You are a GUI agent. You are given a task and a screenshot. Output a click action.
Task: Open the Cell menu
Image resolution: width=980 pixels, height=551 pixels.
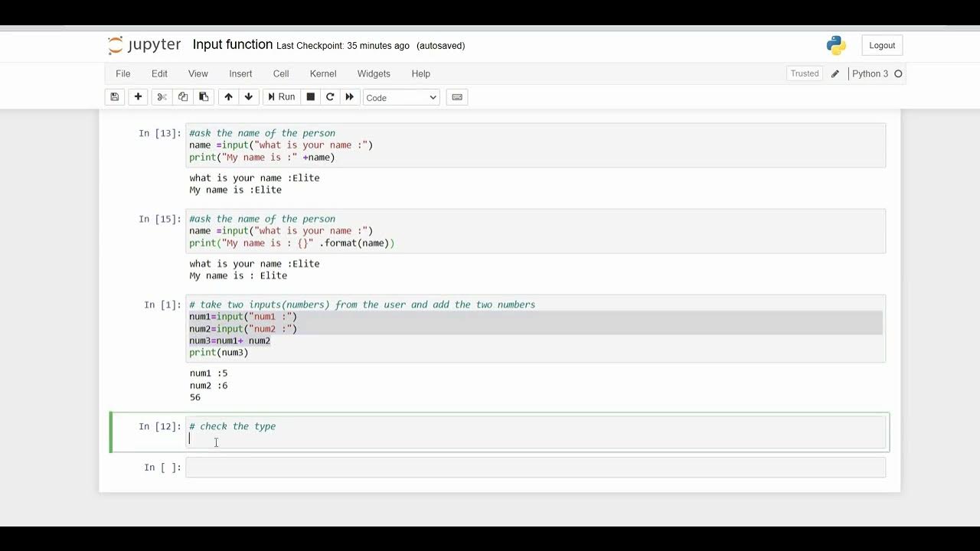[281, 73]
